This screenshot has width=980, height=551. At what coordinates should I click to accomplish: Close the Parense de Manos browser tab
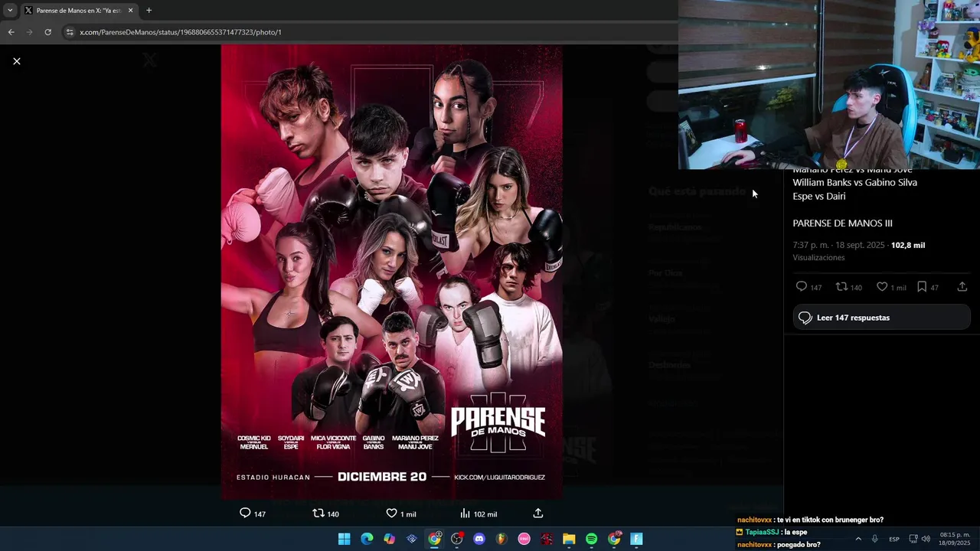(130, 11)
